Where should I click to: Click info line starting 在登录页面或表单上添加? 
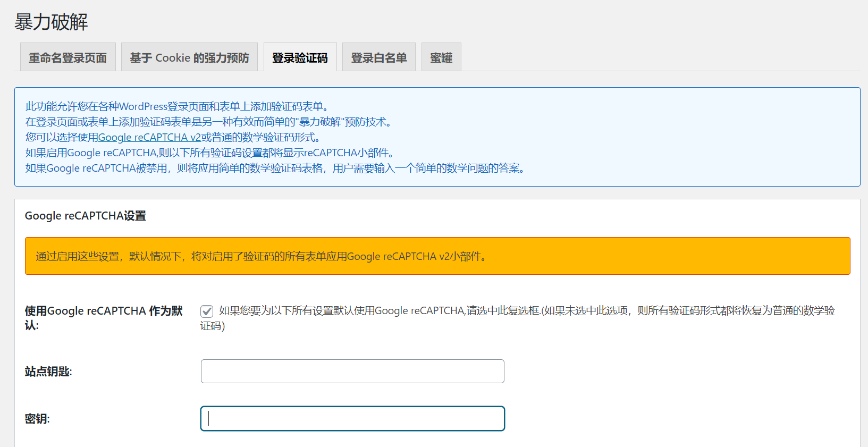pos(208,122)
